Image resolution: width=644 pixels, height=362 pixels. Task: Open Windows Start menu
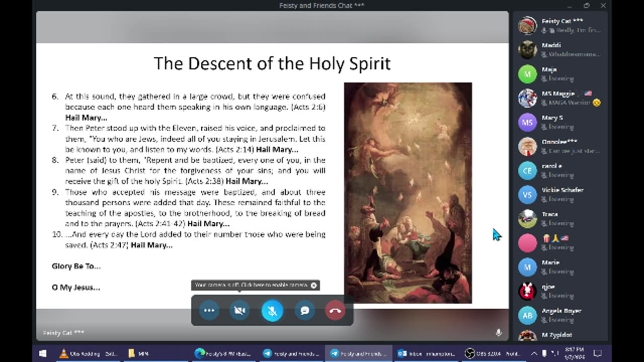click(x=43, y=353)
